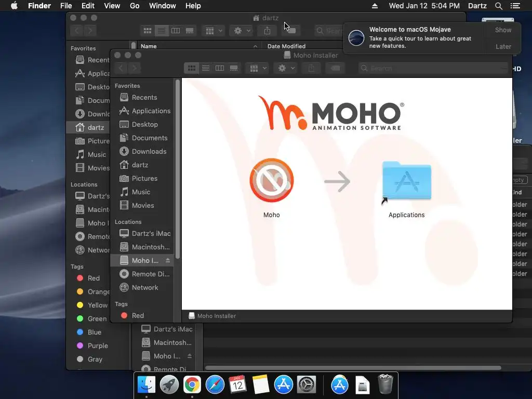Click the Moho Installer sidebar scrollbar
Viewport: 532px width, 399px height.
click(178, 170)
